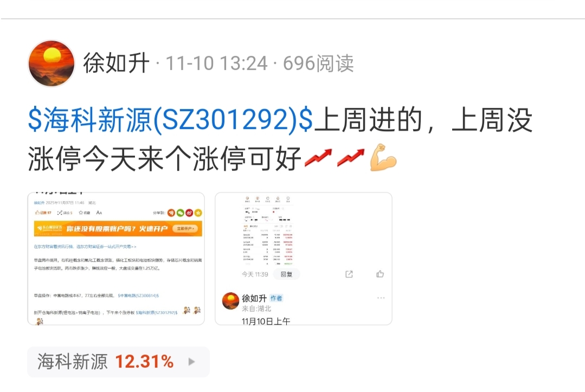The width and height of the screenshot is (585, 392).
Task: Tap the 回复 reply button
Action: pyautogui.click(x=286, y=274)
